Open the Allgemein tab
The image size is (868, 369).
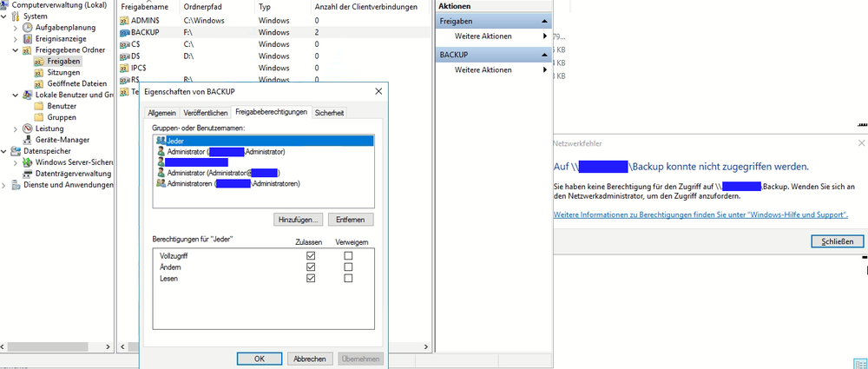pyautogui.click(x=161, y=113)
